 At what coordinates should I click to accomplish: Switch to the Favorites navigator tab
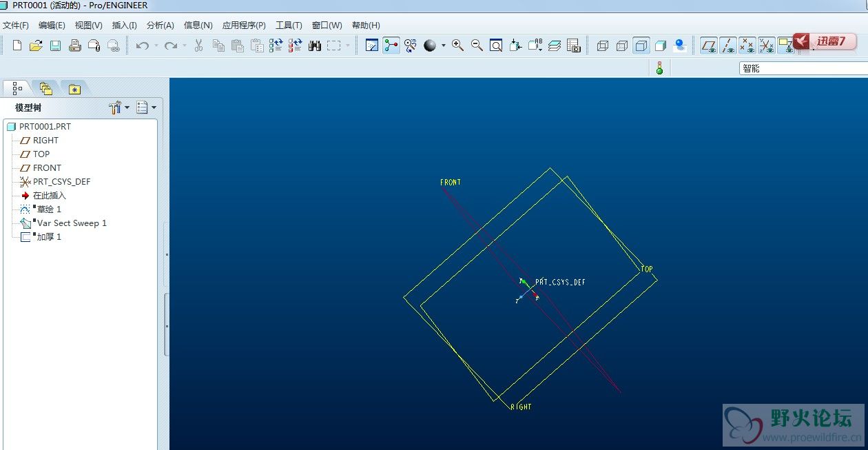74,88
